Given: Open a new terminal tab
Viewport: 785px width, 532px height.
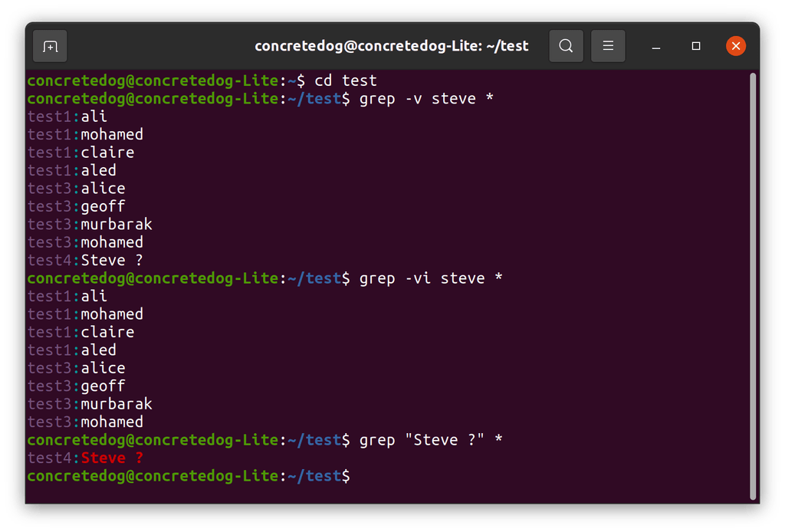Looking at the screenshot, I should [x=49, y=45].
